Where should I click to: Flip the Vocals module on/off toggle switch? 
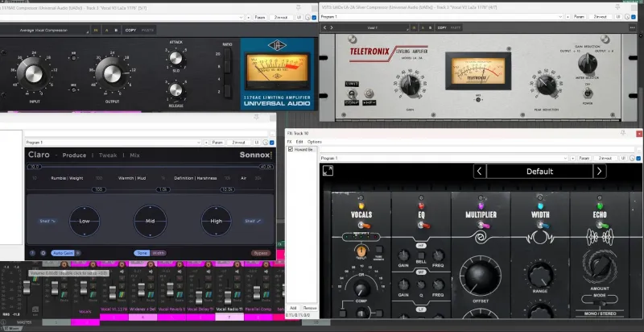(363, 225)
